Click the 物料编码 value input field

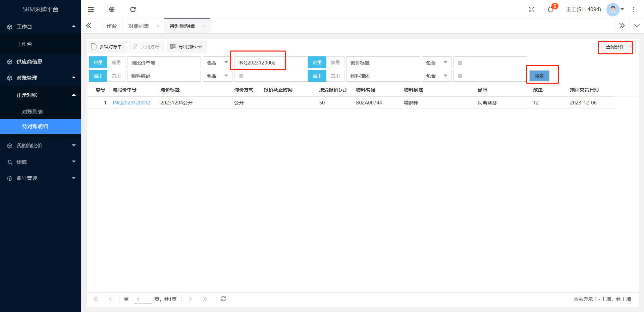tap(270, 76)
